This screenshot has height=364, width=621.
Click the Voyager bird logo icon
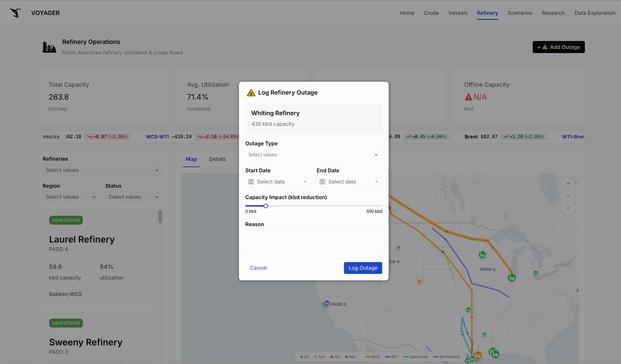[x=15, y=13]
